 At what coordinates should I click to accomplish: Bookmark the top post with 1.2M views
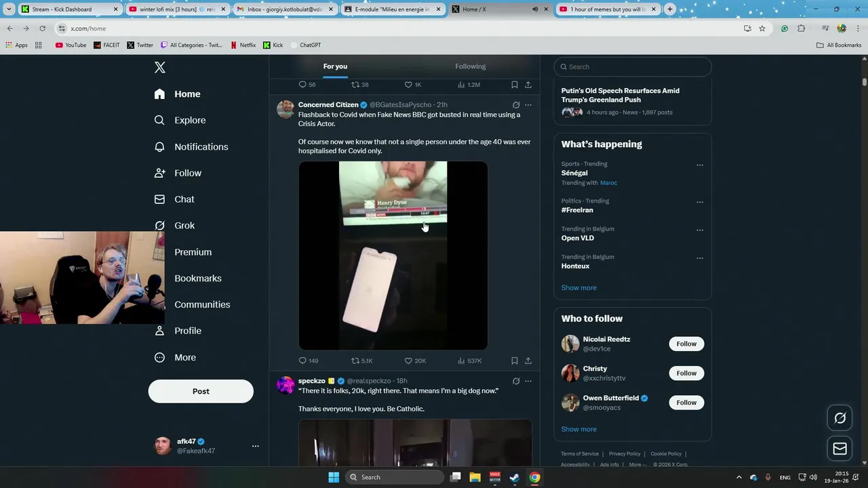(515, 85)
